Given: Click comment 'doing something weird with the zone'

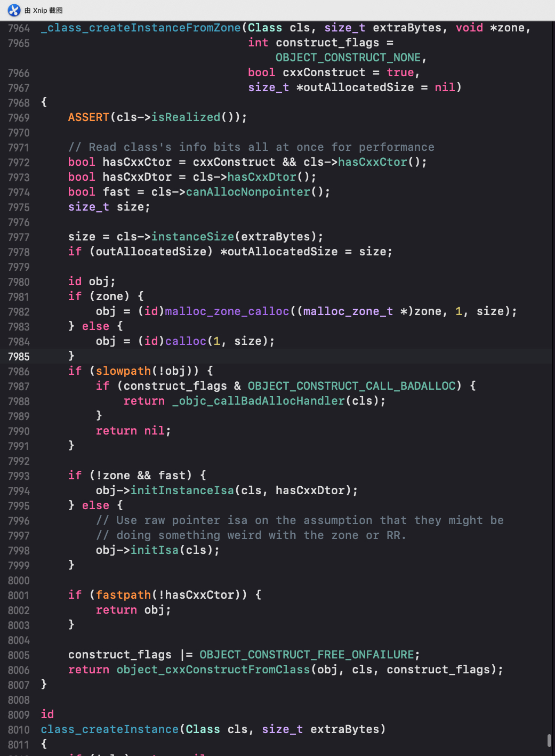Looking at the screenshot, I should pos(251,535).
